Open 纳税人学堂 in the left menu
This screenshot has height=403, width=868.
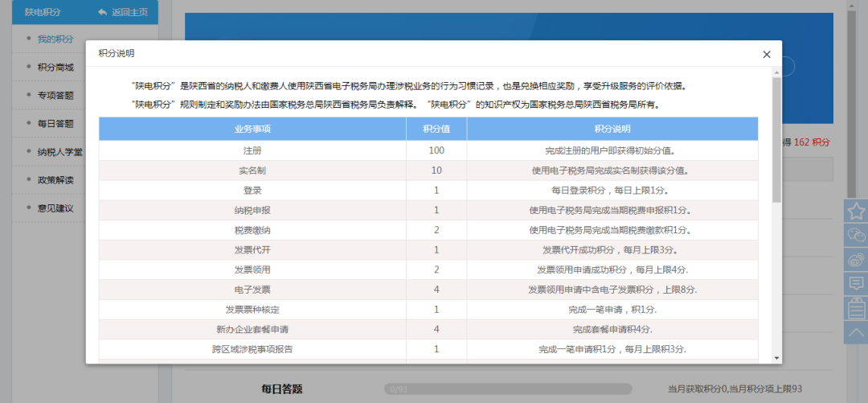pyautogui.click(x=59, y=151)
